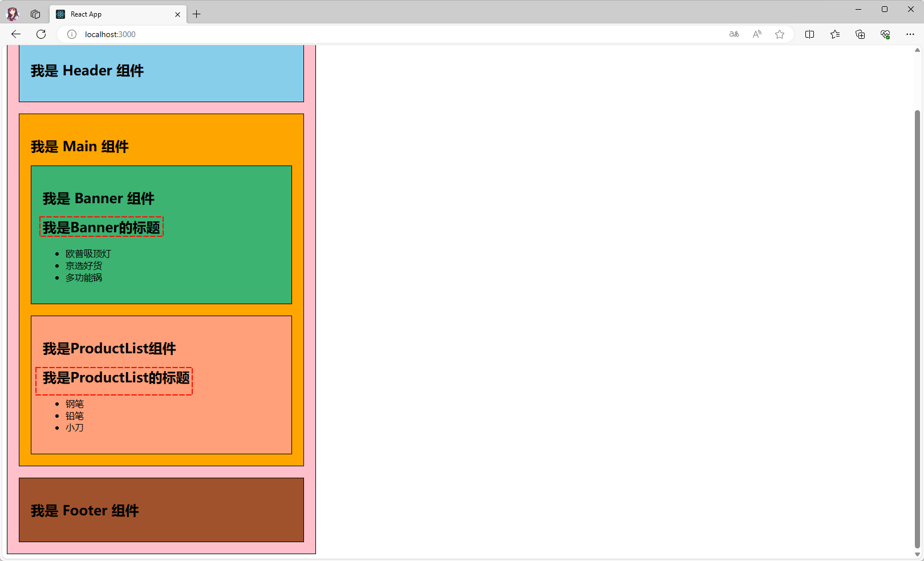Reload the localhost page
924x561 pixels.
(41, 34)
